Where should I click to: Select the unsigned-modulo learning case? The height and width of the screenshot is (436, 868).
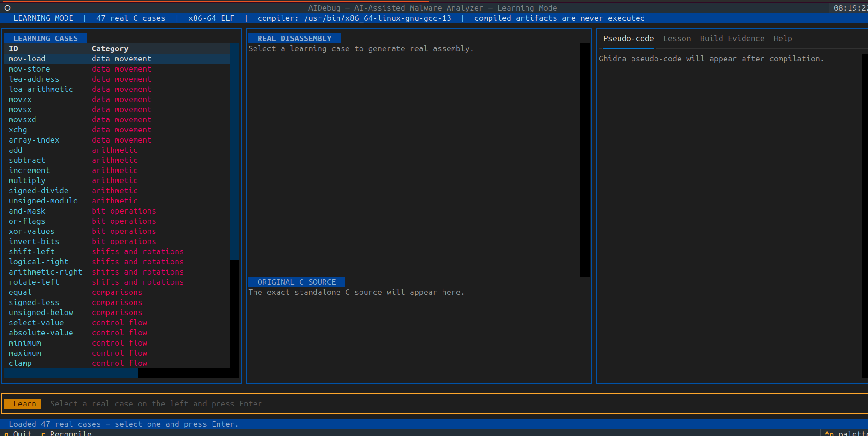click(117, 201)
